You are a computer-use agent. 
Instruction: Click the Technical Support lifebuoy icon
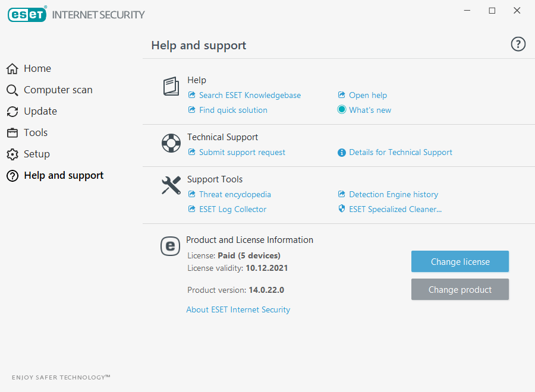(x=171, y=143)
